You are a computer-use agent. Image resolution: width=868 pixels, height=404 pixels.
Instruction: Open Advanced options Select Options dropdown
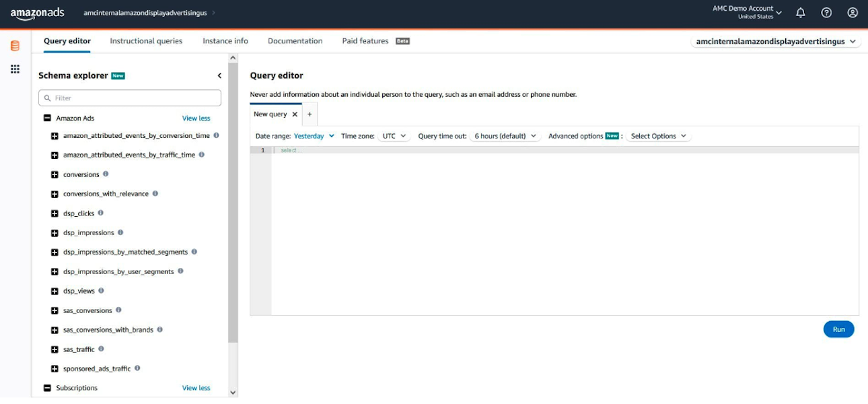658,136
